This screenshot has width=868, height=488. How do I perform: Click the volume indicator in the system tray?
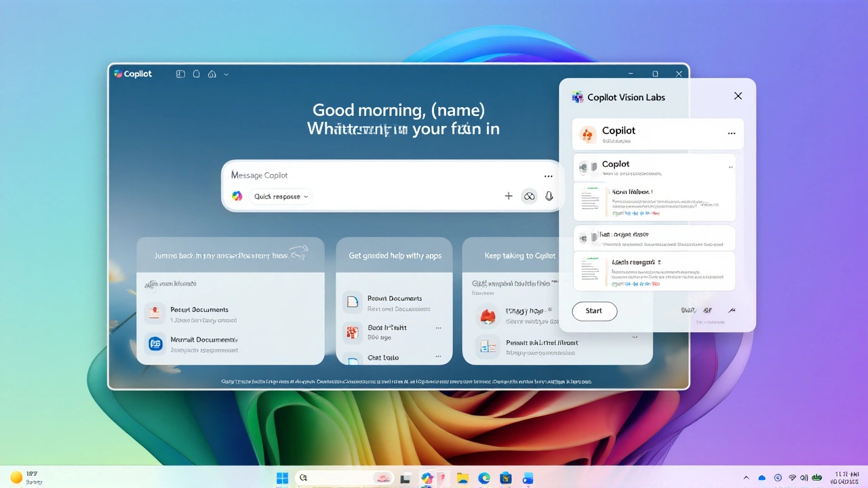[x=804, y=478]
